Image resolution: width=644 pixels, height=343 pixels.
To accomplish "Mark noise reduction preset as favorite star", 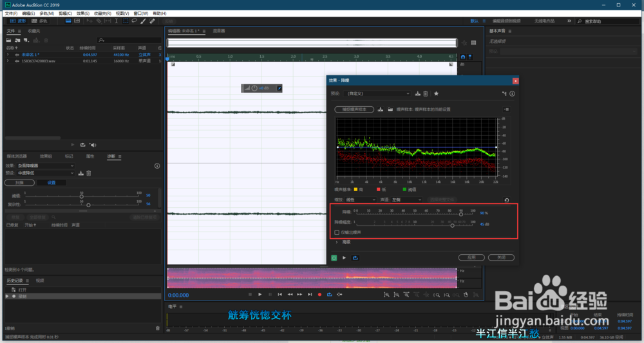I will (x=436, y=93).
